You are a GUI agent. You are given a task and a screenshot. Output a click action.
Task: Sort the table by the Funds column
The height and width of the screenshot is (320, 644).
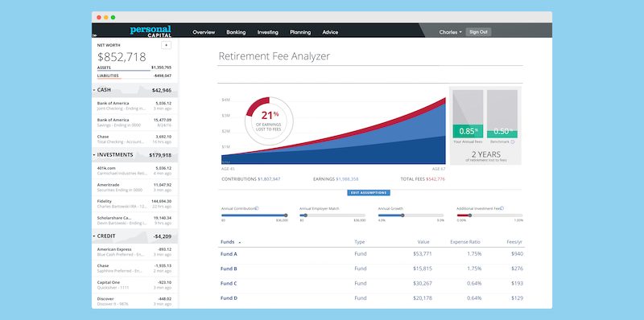click(x=231, y=242)
